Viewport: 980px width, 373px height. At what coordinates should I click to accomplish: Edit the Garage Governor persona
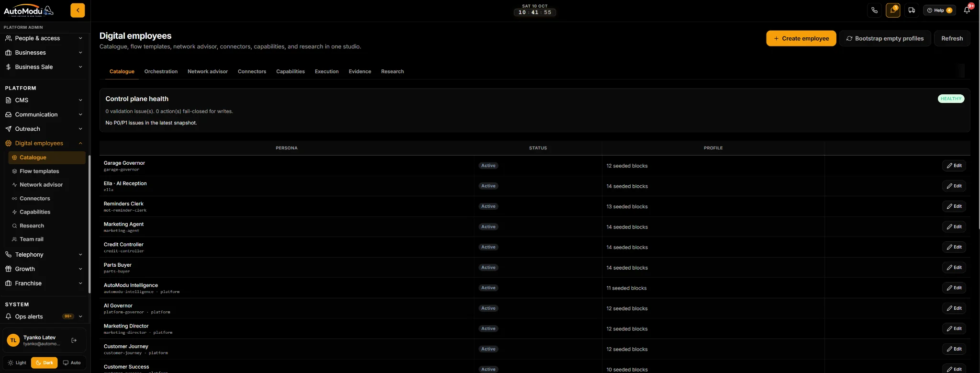click(x=954, y=166)
